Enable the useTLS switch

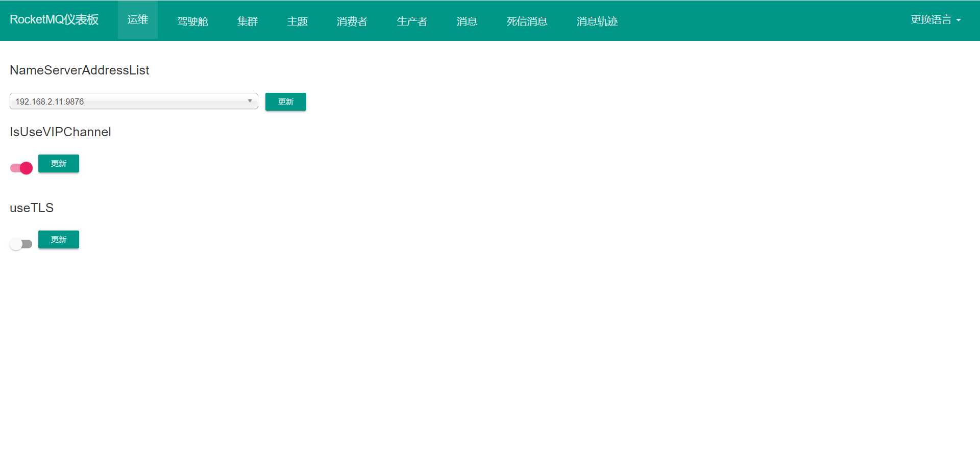[x=21, y=244]
